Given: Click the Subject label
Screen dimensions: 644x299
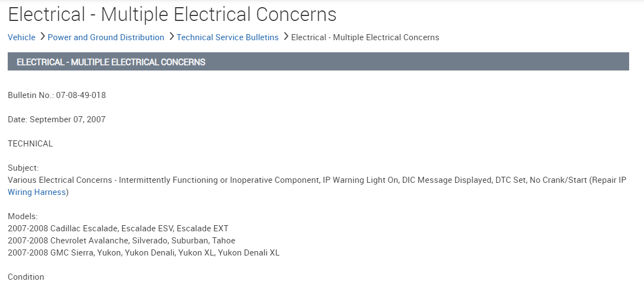Looking at the screenshot, I should tap(23, 168).
